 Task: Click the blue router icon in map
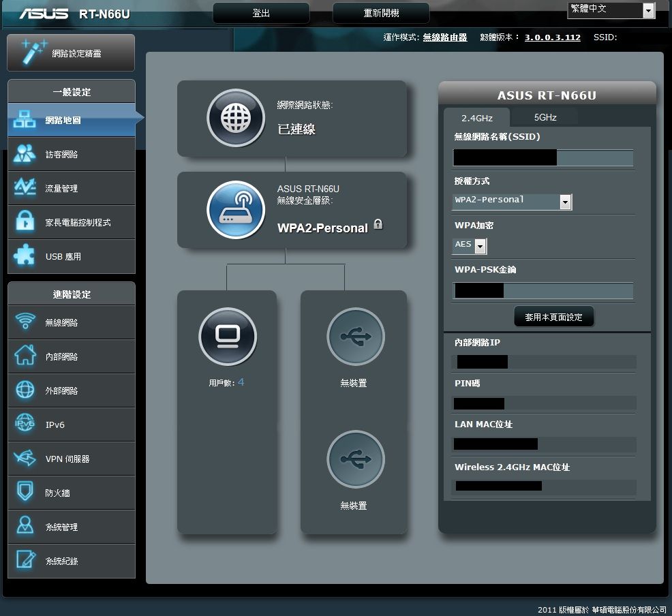(x=236, y=210)
